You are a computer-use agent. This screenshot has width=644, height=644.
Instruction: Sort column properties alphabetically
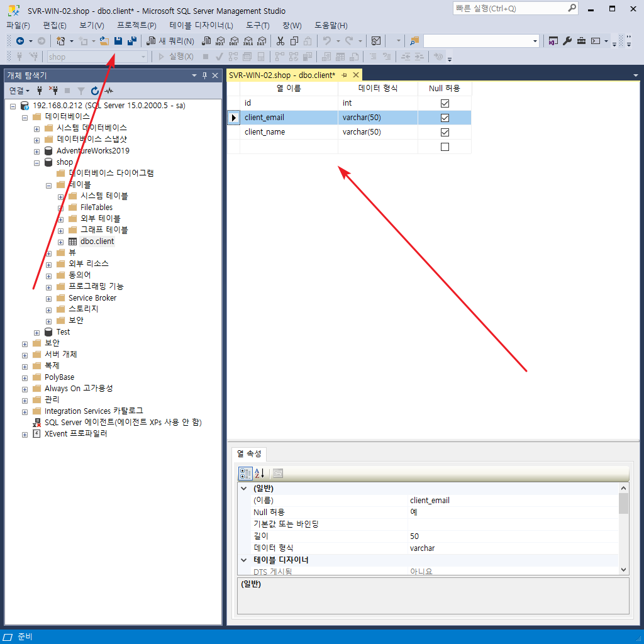pyautogui.click(x=260, y=474)
